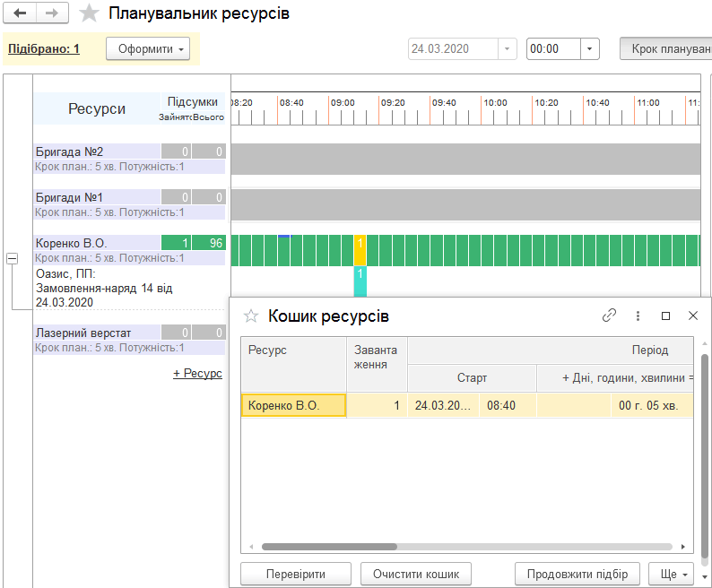712x588 pixels.
Task: Click the duration 00 г. 05 хв. cell
Action: [652, 405]
